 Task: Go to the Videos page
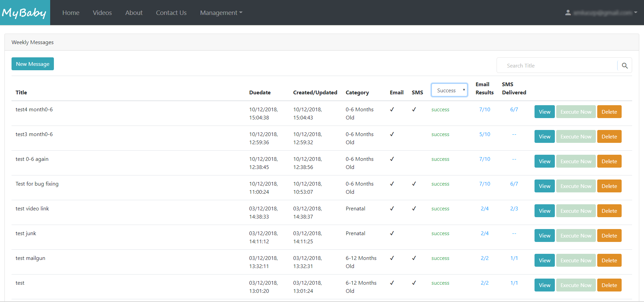coord(102,13)
